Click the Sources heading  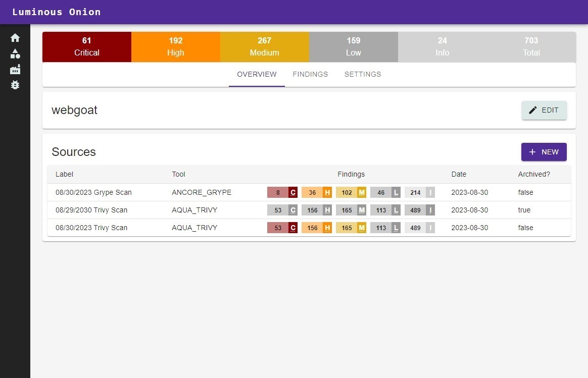(x=74, y=152)
